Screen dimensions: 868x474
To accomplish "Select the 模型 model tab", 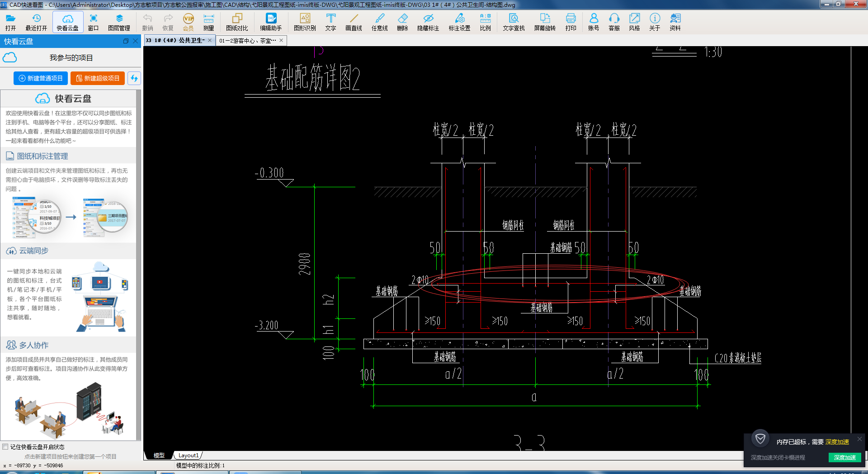I will (159, 455).
